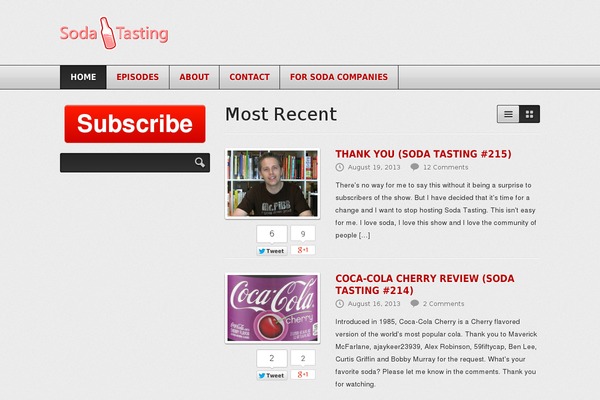Switch to list view layout
The width and height of the screenshot is (600, 400).
[508, 114]
